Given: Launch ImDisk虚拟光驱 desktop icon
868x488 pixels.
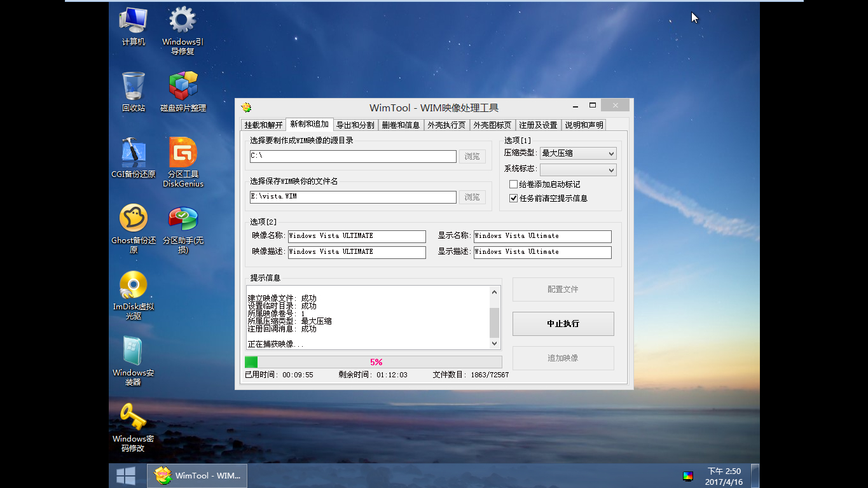Looking at the screenshot, I should click(x=134, y=295).
